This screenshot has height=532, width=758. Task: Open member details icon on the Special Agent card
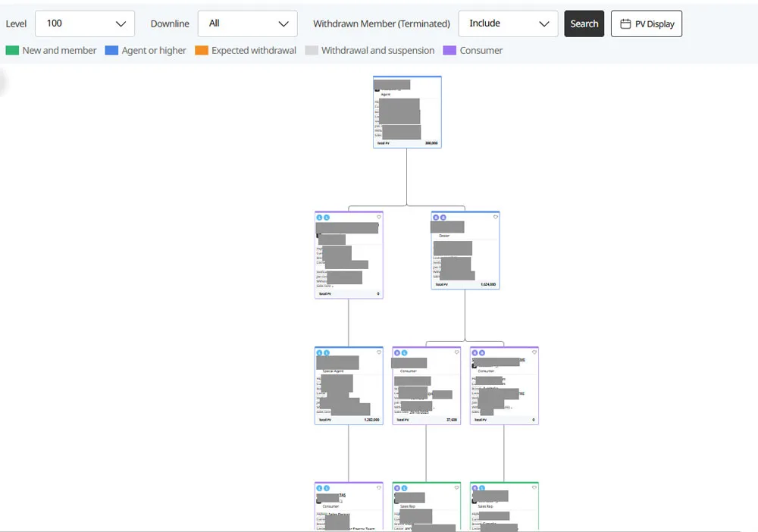320,353
